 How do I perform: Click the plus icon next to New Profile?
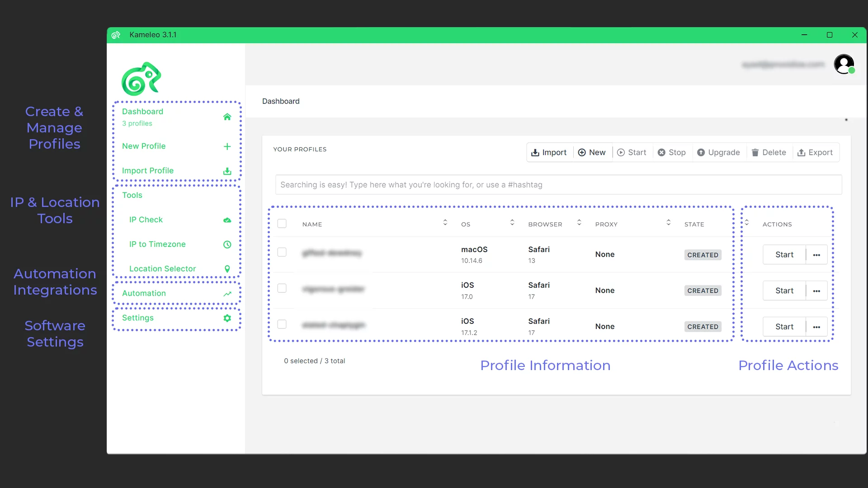[226, 146]
